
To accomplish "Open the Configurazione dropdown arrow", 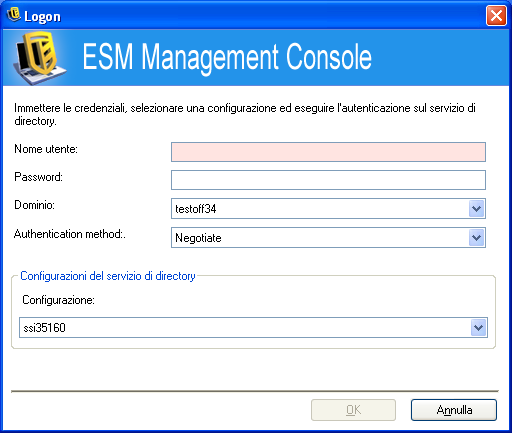I will [479, 327].
